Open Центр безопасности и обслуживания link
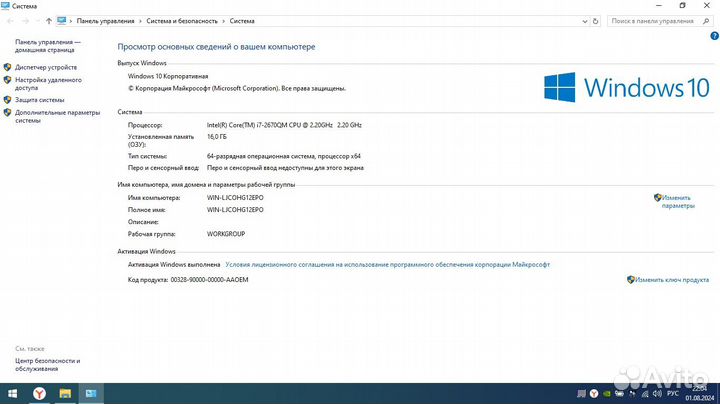Viewport: 720px width, 404px height. pos(47,365)
